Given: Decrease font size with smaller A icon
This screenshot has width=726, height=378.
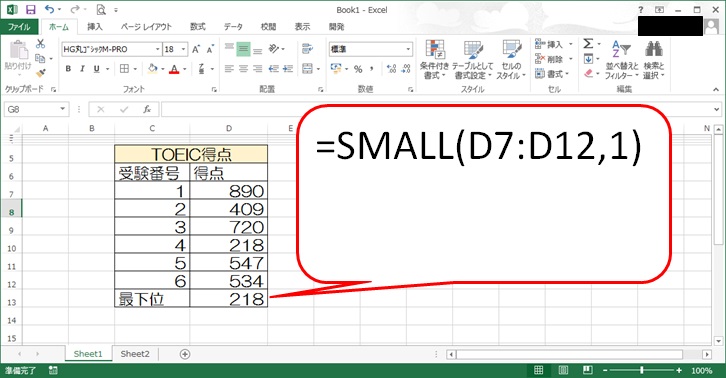Looking at the screenshot, I should [x=211, y=49].
